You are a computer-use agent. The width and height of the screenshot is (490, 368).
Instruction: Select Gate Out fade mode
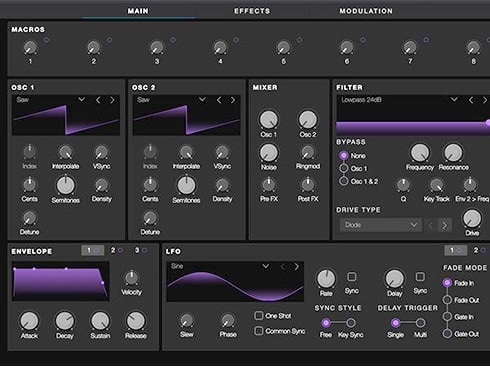tap(447, 333)
